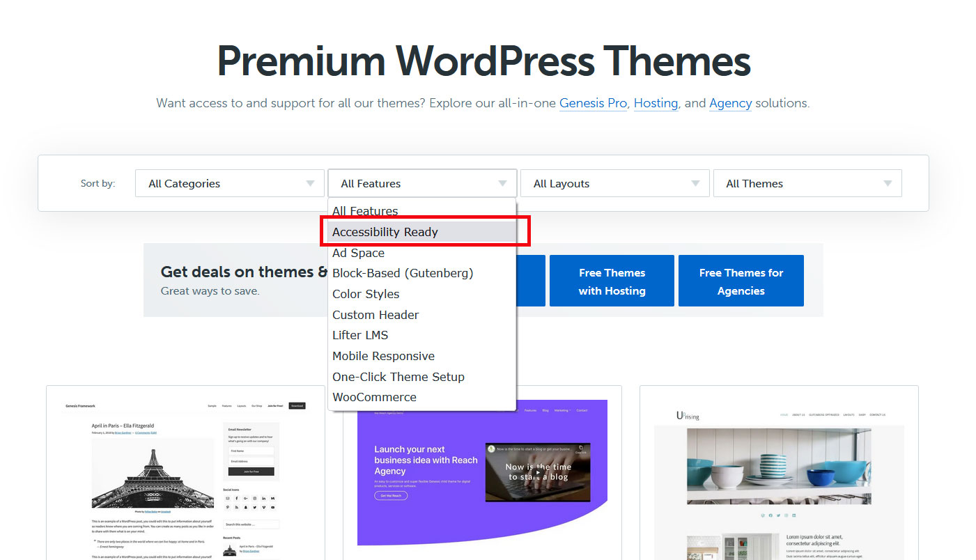Select Custom Header option
The image size is (976, 560).
pos(421,315)
